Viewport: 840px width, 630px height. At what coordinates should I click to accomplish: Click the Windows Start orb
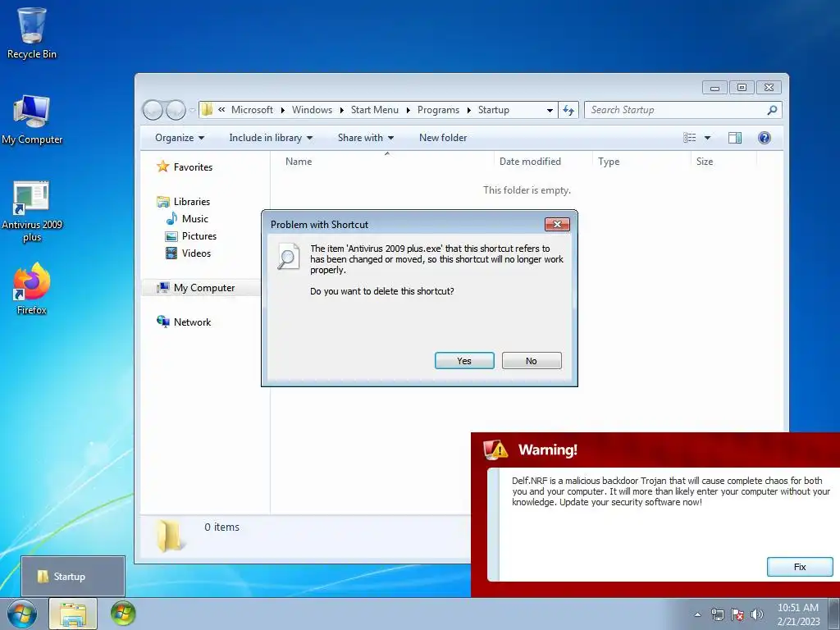[22, 614]
